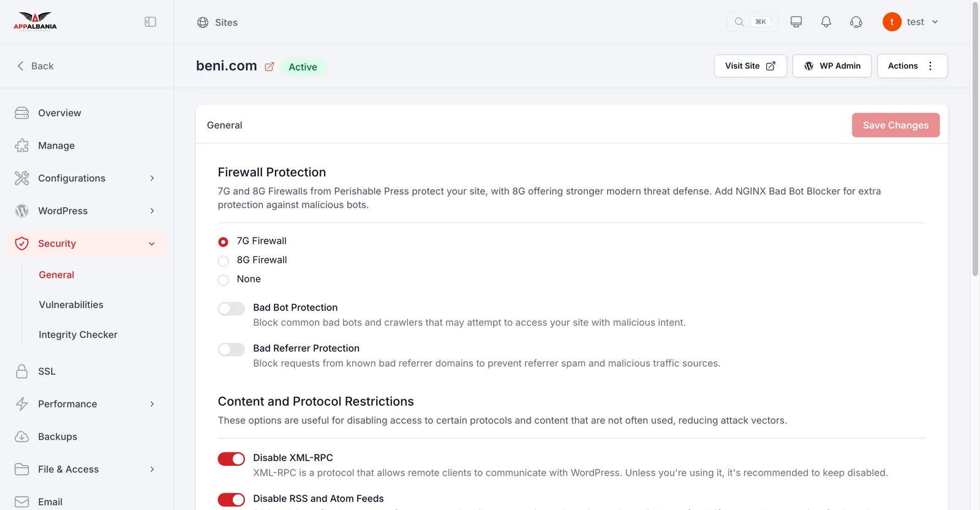
Task: Click the SSL lock icon
Action: pos(22,372)
